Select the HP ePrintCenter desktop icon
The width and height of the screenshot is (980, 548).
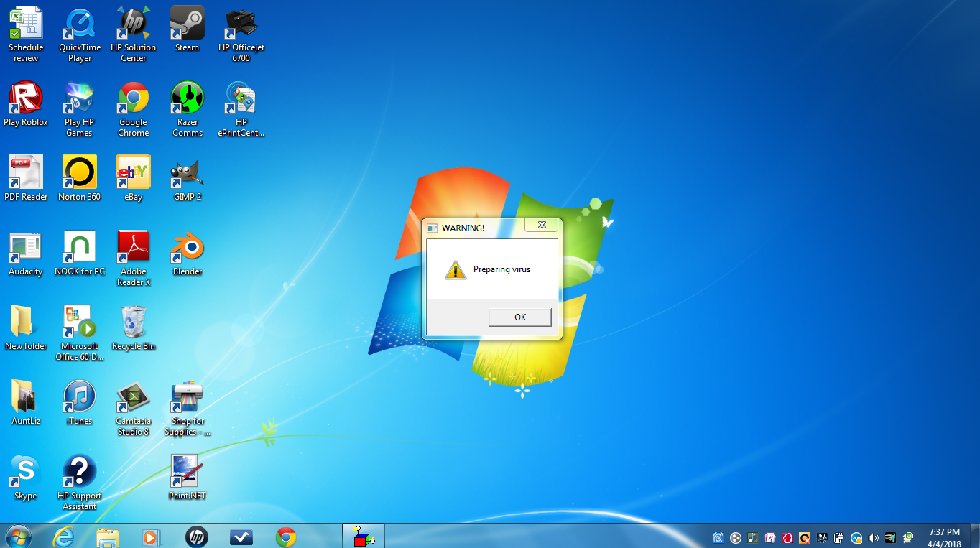241,109
